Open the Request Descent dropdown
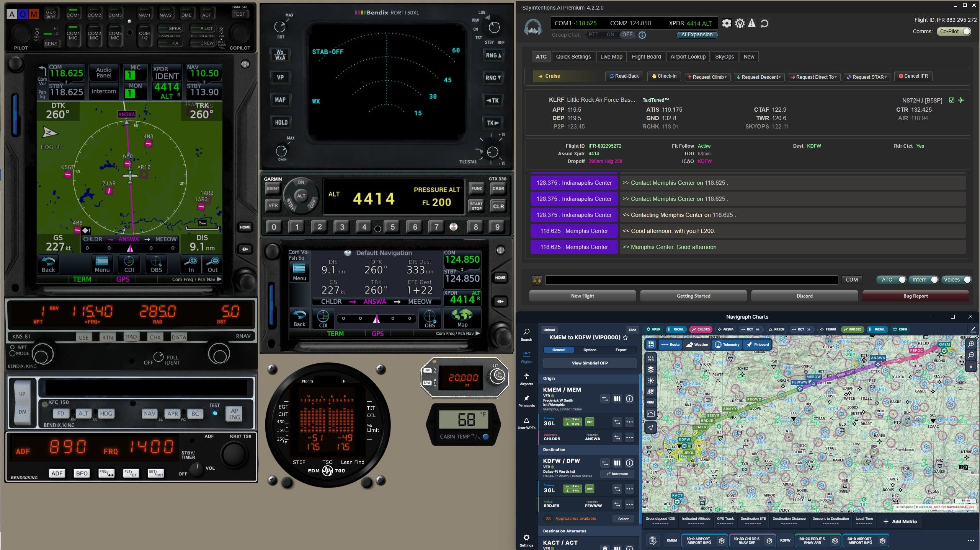 (x=759, y=77)
